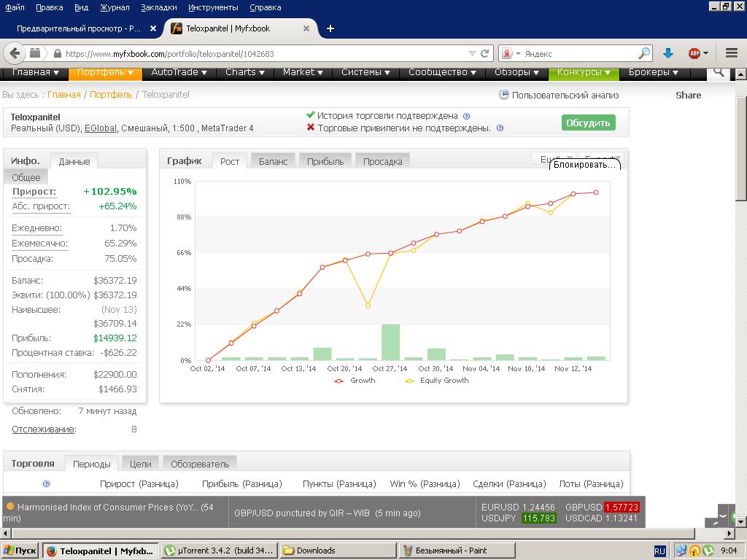Open URL bar history dropdown arrow

pyautogui.click(x=472, y=54)
